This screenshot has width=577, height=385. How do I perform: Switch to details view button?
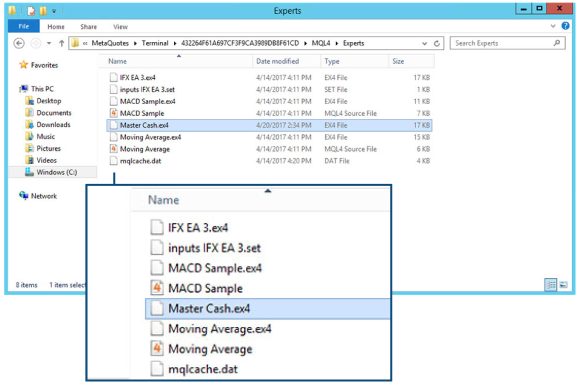click(x=551, y=285)
